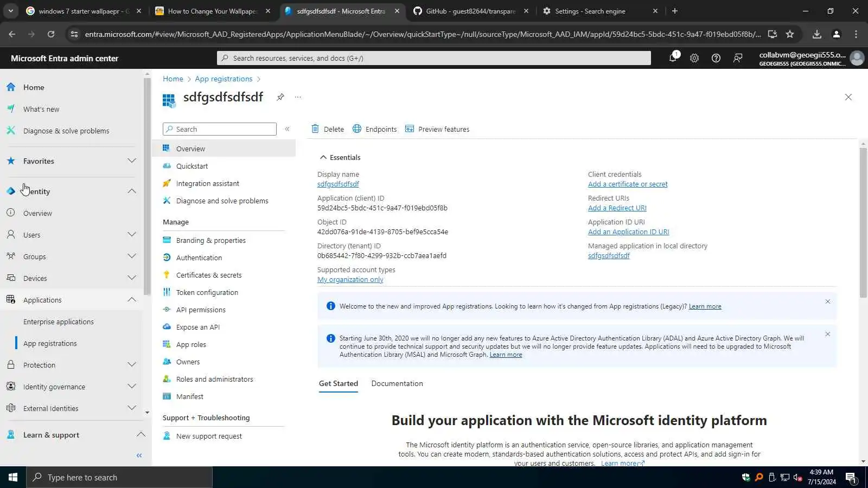The image size is (868, 488).
Task: Go back using browser back arrow
Action: point(12,34)
